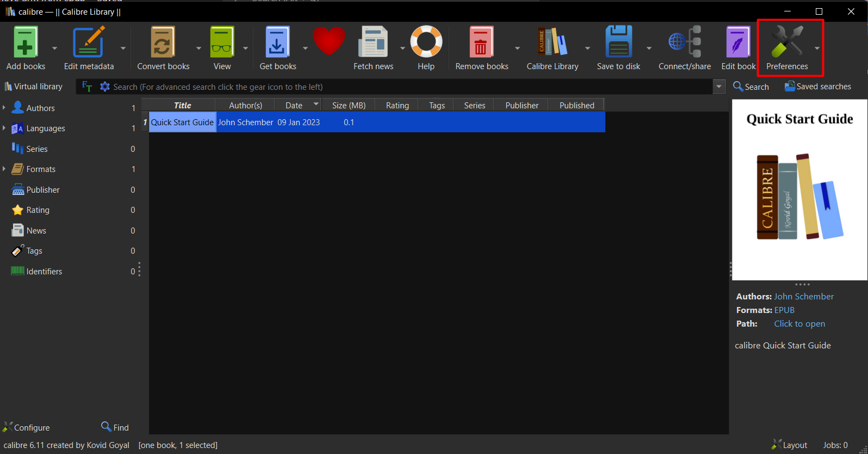
Task: Open Calibre Library dropdown arrow
Action: coord(587,48)
